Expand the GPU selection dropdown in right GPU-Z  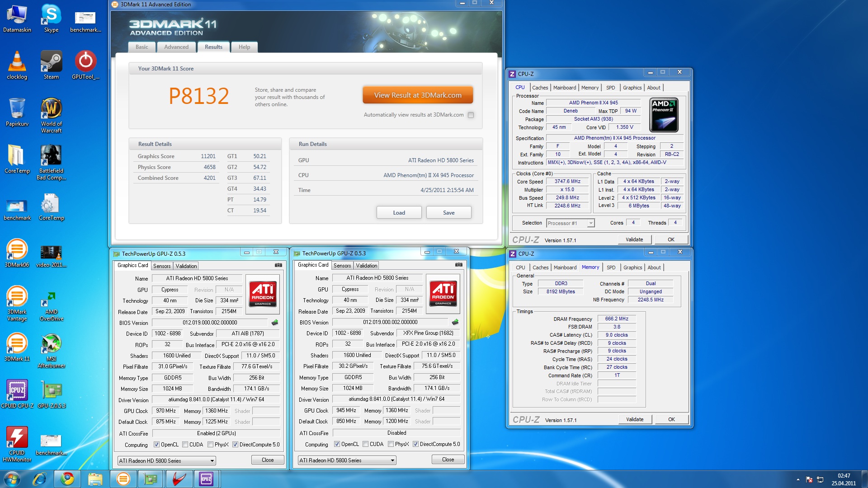tap(392, 460)
